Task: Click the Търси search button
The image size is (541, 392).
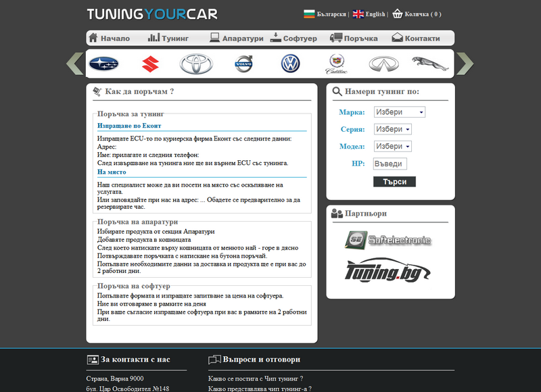Action: [x=394, y=182]
